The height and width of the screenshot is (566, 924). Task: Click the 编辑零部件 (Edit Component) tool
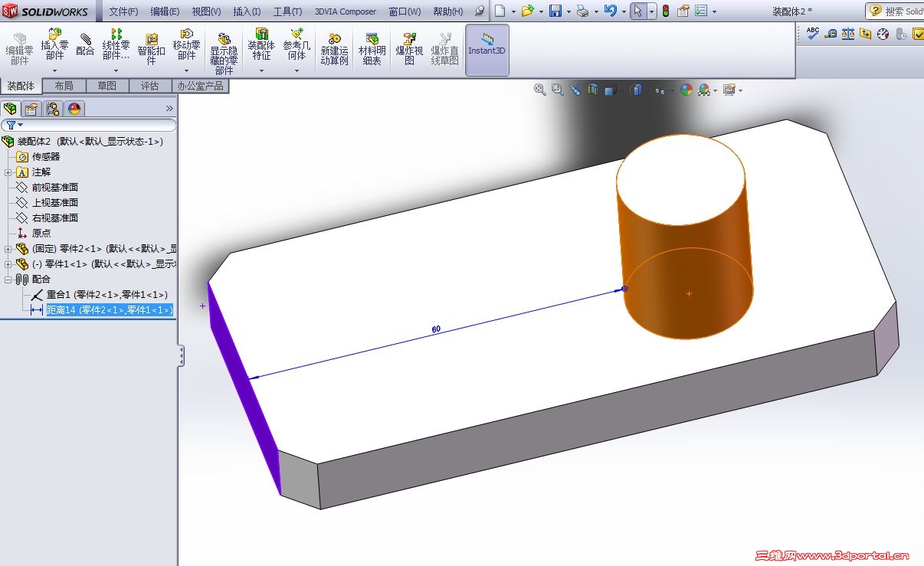pos(19,48)
